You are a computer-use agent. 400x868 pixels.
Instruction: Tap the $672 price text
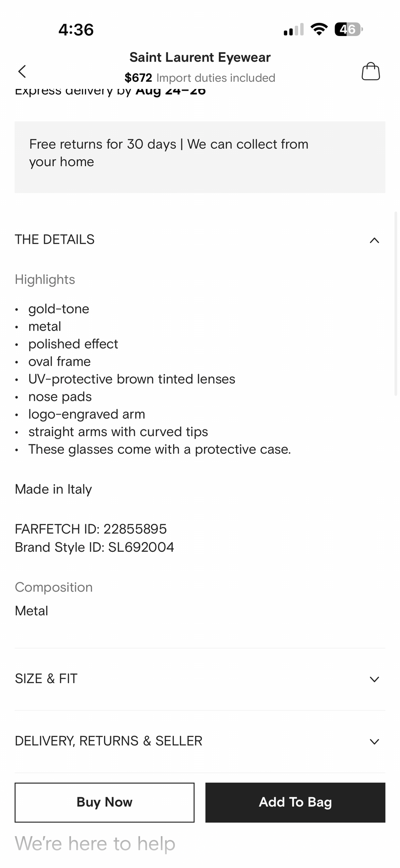(x=138, y=78)
